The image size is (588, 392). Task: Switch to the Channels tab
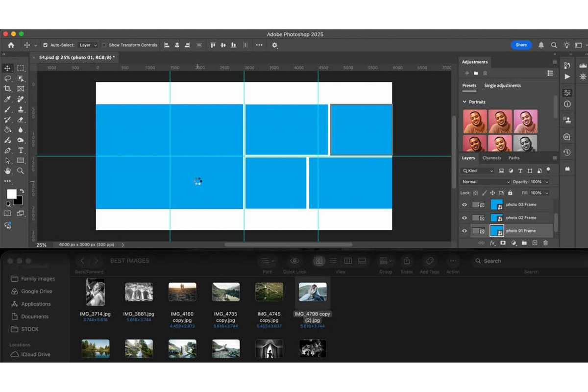coord(491,158)
